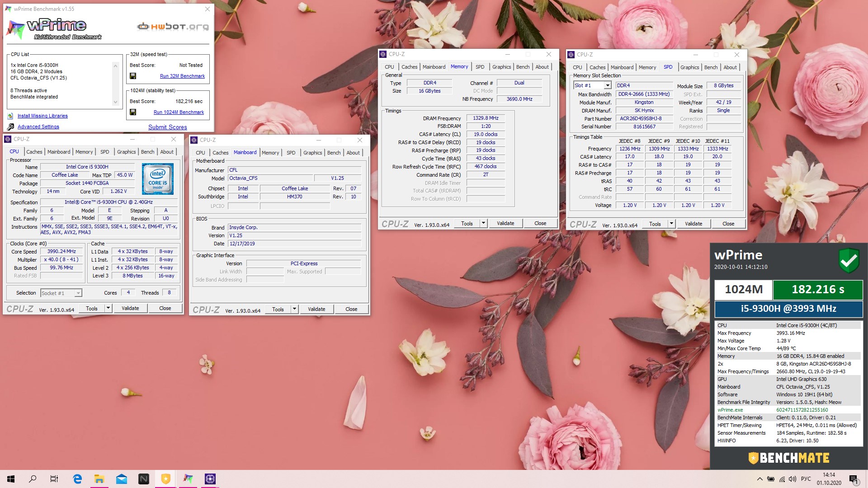868x488 pixels.
Task: Open Tools dropdown arrow in the CPU-Z SPD window
Action: coord(671,224)
